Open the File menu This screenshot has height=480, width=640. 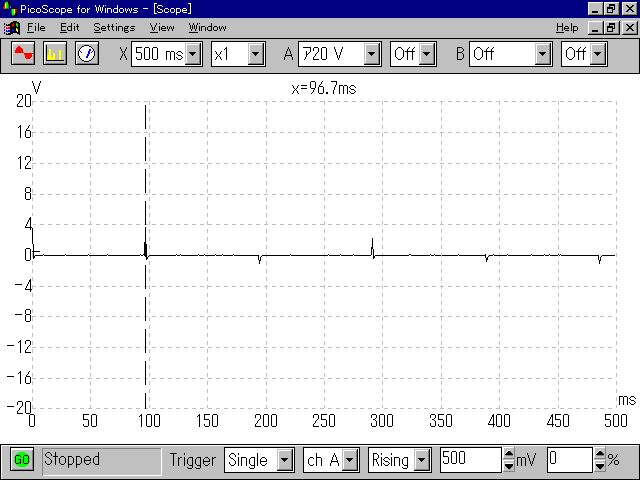point(36,28)
